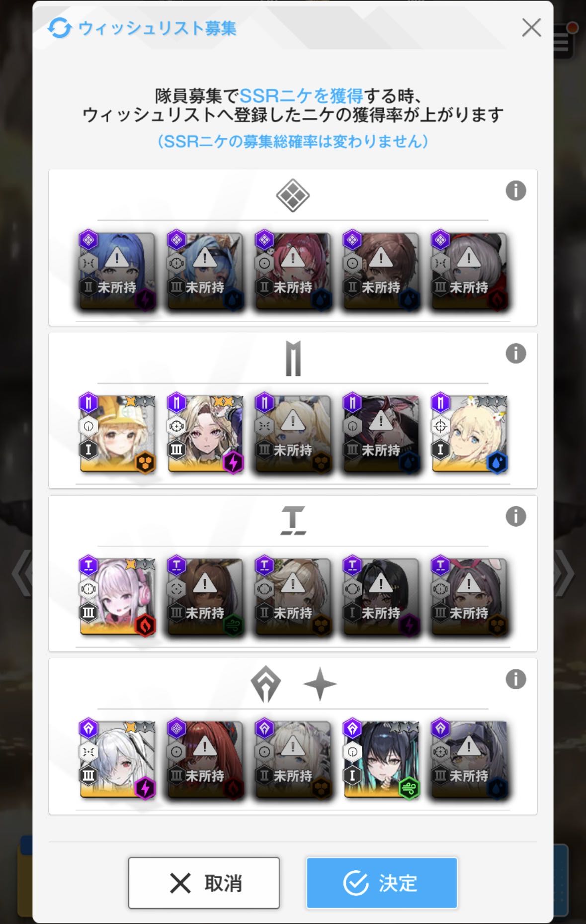Choose the unowned blue-haired electric Elysion card

pyautogui.click(x=117, y=272)
